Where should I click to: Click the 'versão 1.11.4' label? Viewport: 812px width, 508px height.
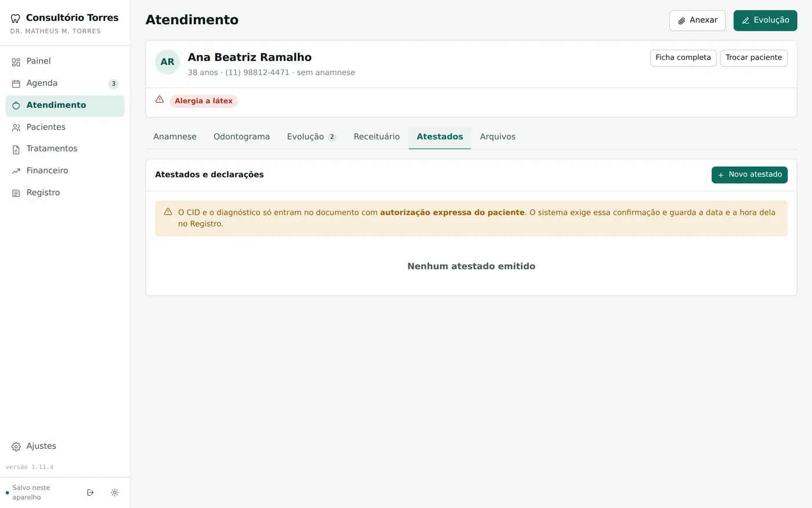(x=30, y=467)
